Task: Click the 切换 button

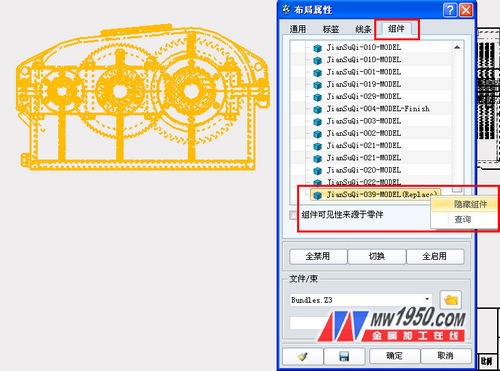Action: point(377,256)
